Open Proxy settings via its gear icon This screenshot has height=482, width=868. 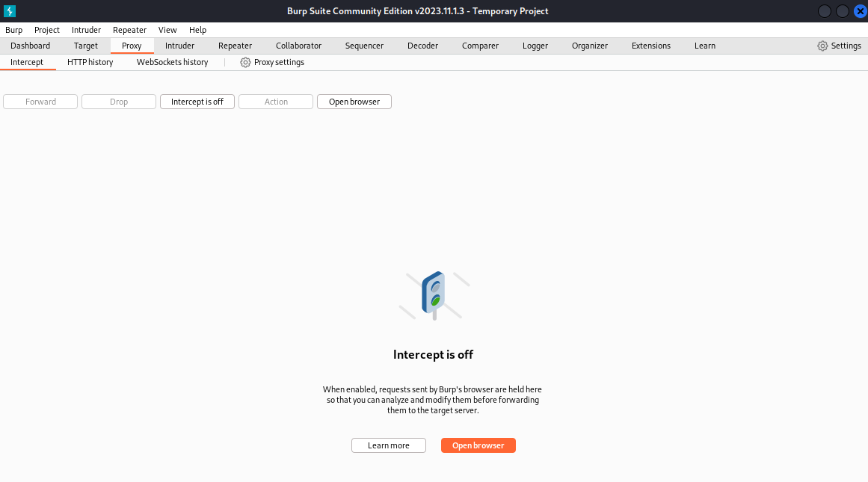pos(271,62)
